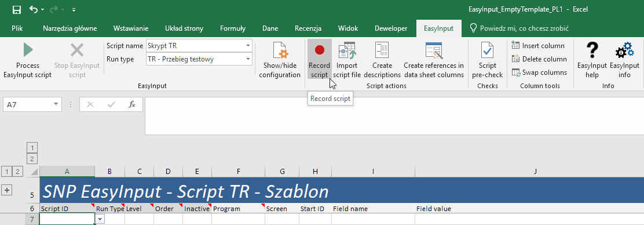Open the Deweloper ribbon tab

click(x=391, y=28)
